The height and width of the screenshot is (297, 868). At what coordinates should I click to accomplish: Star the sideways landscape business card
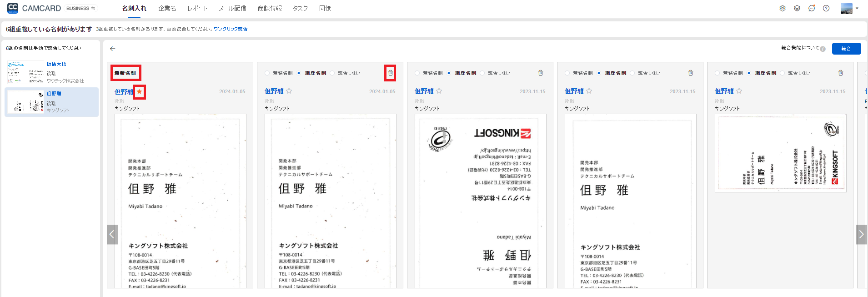coord(739,91)
